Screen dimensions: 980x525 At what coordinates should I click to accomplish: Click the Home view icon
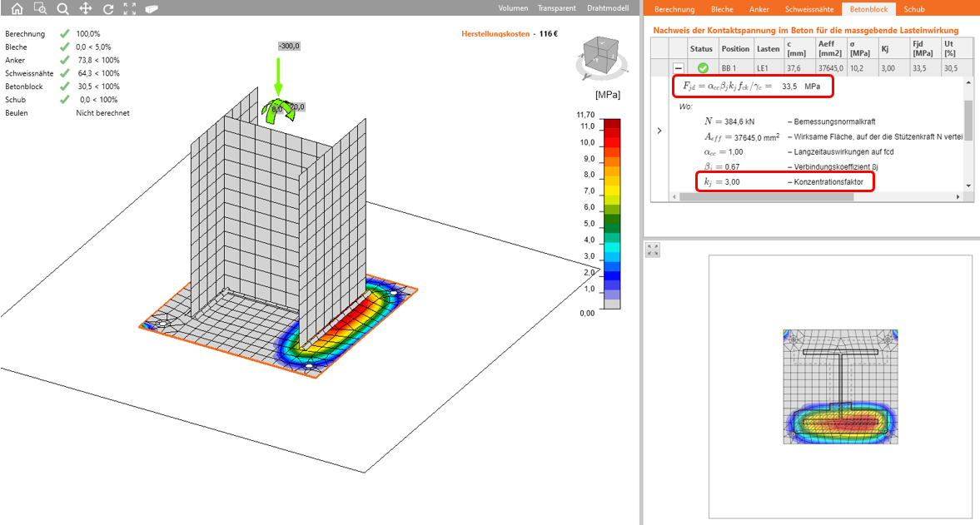[x=17, y=9]
